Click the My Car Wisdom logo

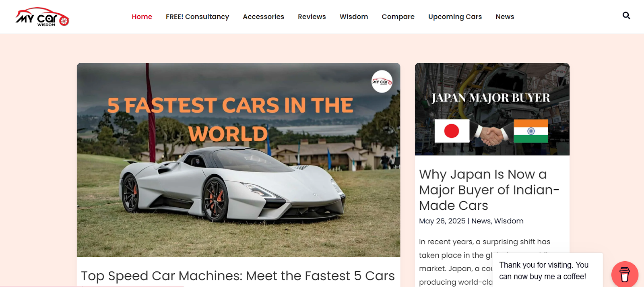(42, 17)
